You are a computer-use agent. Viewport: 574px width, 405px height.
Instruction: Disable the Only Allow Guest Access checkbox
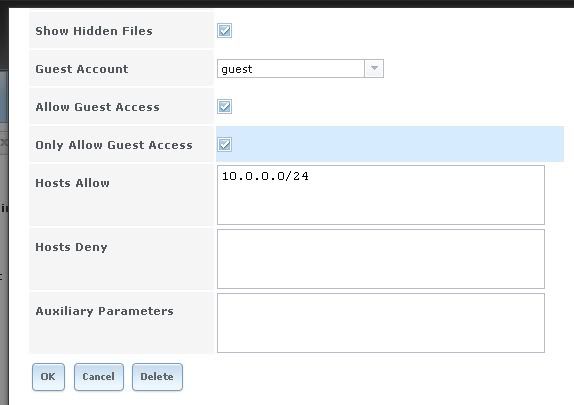224,144
